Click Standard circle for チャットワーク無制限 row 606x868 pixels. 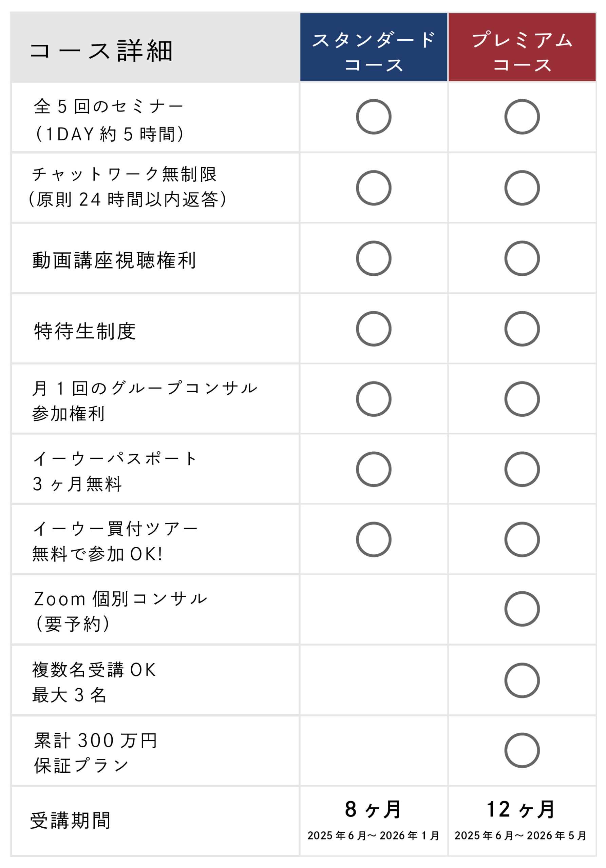(x=373, y=188)
